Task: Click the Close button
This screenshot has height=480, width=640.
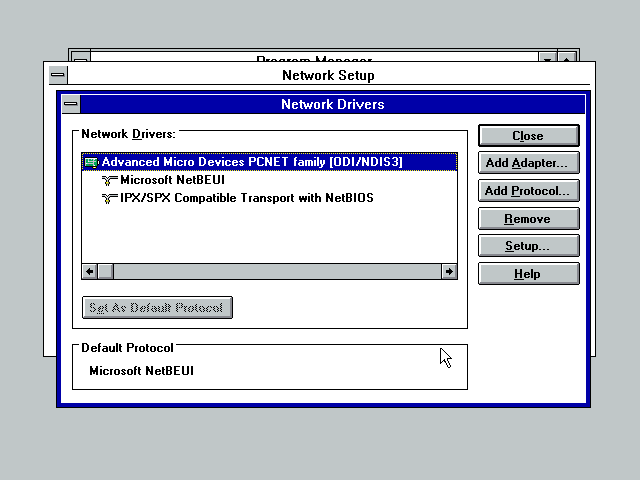Action: 529,136
